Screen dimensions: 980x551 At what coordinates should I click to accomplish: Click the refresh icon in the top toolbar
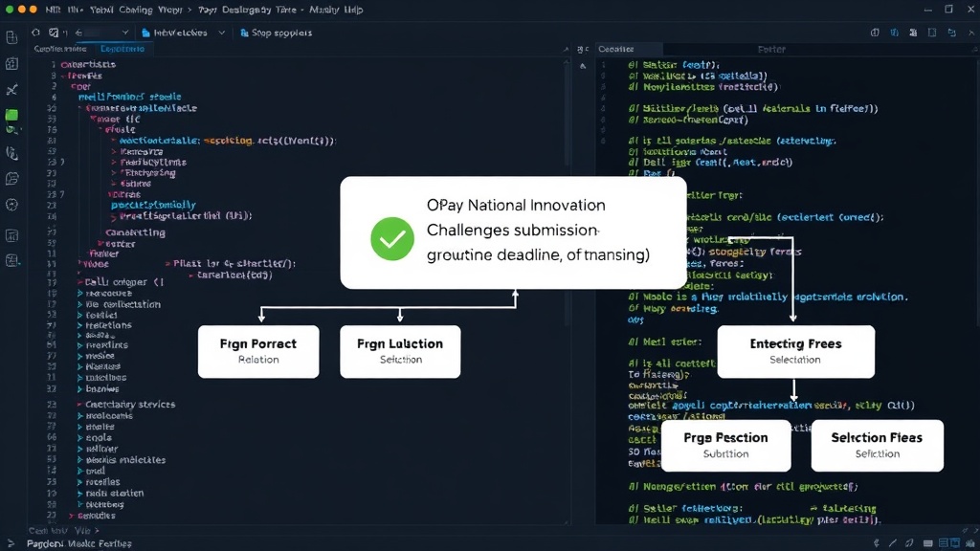click(35, 33)
